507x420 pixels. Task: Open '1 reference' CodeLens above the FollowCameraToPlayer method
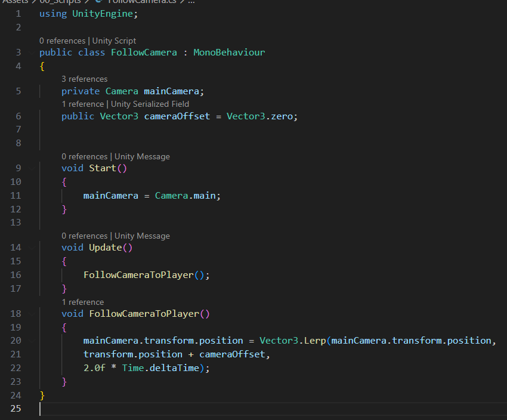pos(83,302)
